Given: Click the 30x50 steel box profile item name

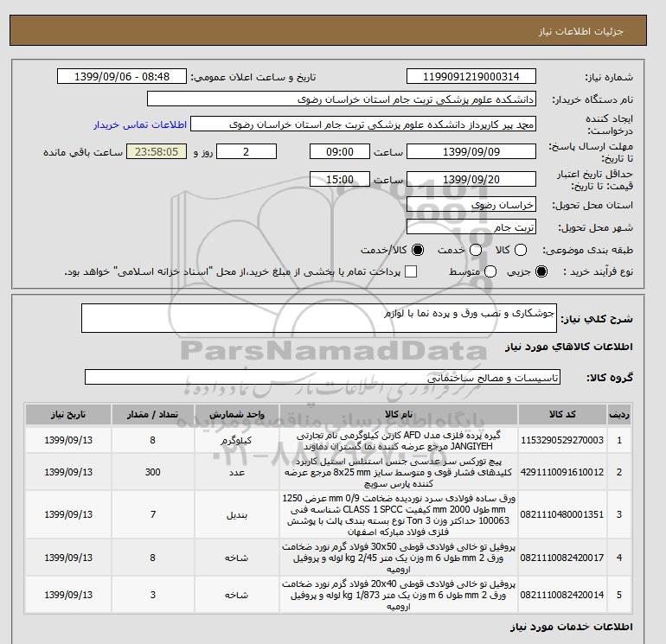Looking at the screenshot, I should tap(399, 558).
